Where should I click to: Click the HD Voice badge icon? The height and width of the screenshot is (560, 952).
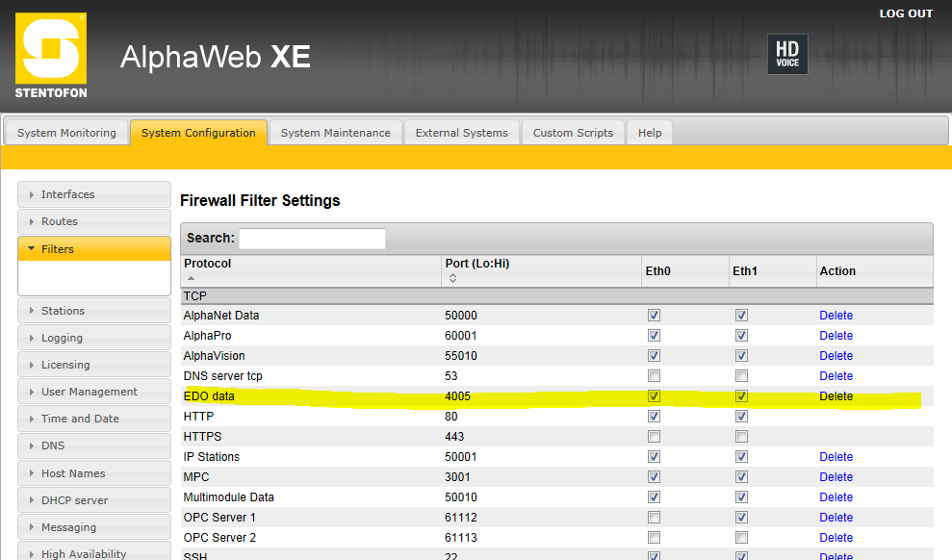(786, 55)
